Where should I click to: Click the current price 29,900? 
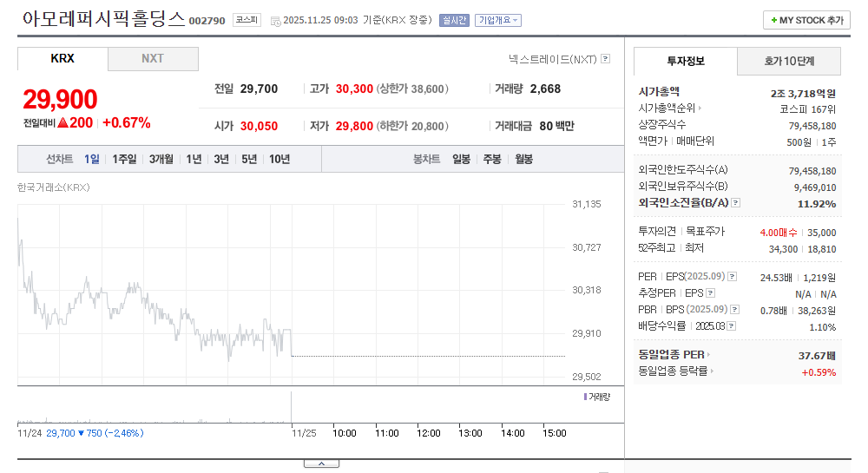click(60, 100)
